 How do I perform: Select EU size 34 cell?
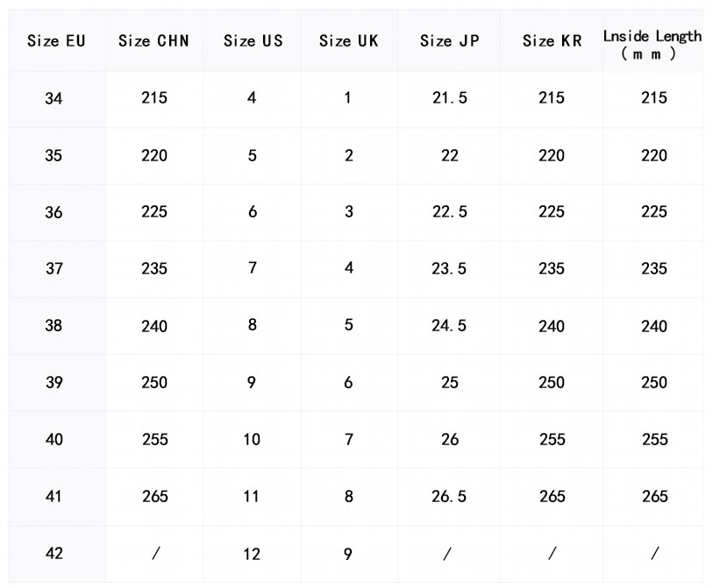click(54, 99)
